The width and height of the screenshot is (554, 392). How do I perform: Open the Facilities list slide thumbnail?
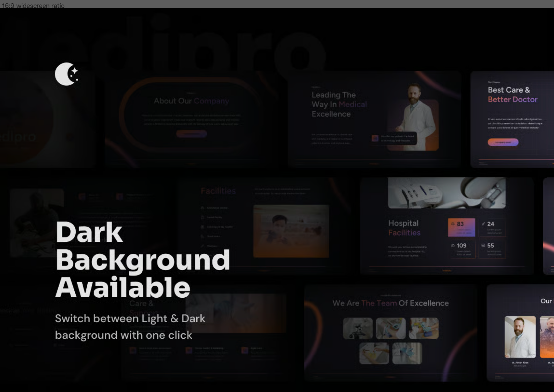tap(264, 226)
